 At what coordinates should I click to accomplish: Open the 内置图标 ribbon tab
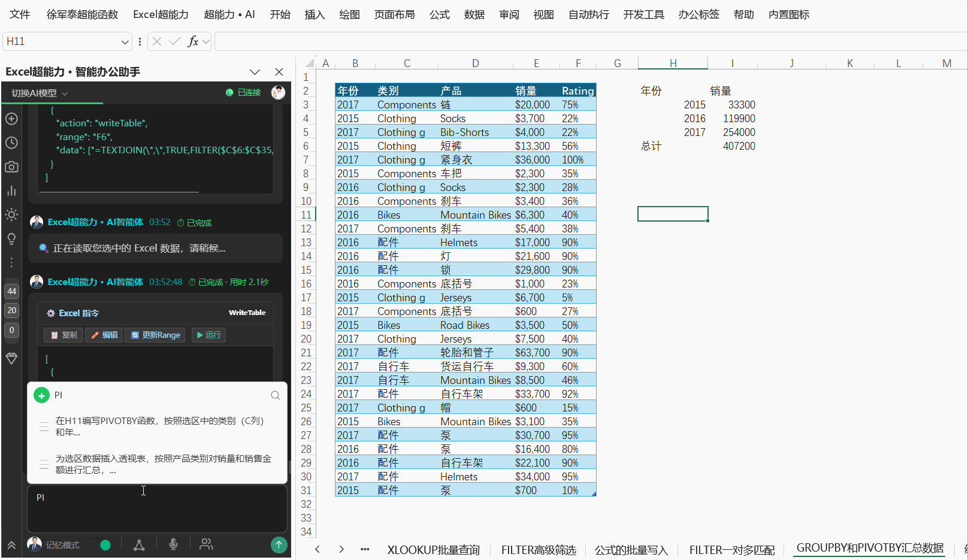point(789,14)
